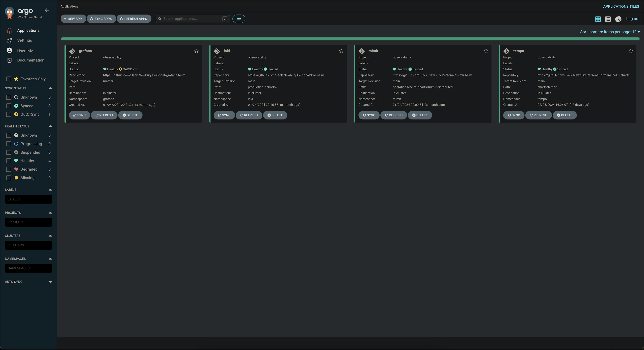Collapse the Clusters filter section

pos(50,236)
